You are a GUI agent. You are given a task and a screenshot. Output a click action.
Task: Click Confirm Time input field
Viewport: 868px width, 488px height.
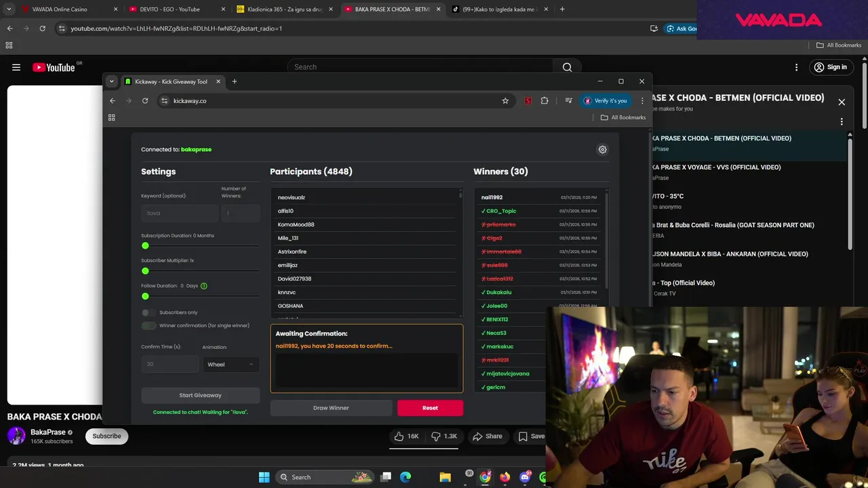tap(170, 364)
